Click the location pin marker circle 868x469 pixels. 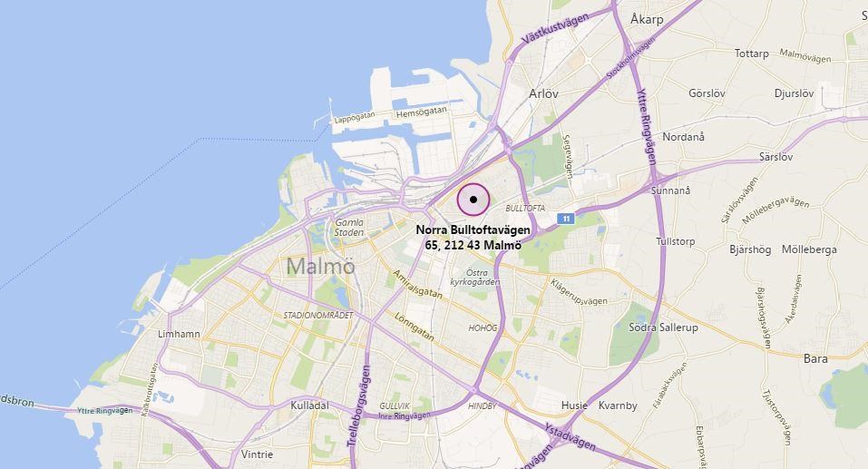(473, 200)
